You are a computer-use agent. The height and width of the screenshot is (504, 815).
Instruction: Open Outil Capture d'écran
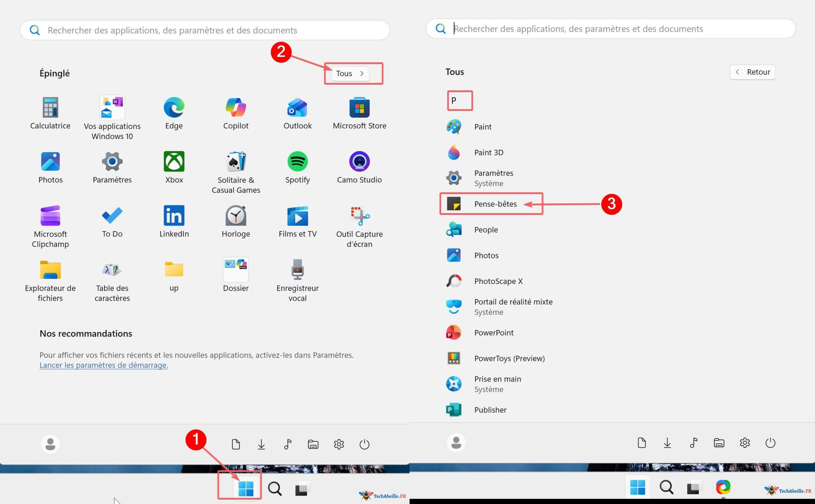[359, 218]
